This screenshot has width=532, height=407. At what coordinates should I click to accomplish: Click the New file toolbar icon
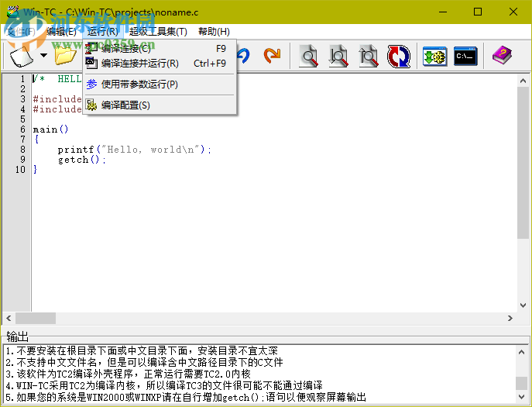pos(22,56)
